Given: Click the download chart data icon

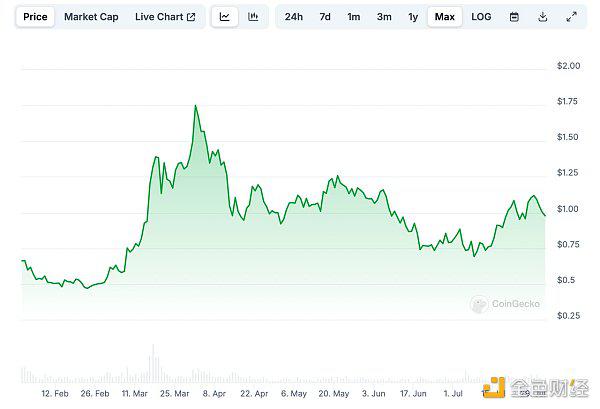Looking at the screenshot, I should click(542, 17).
